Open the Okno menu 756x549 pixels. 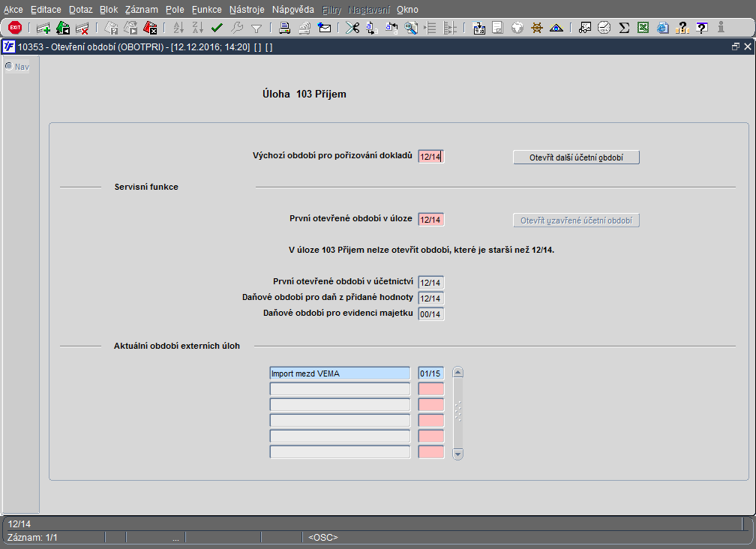(x=407, y=10)
